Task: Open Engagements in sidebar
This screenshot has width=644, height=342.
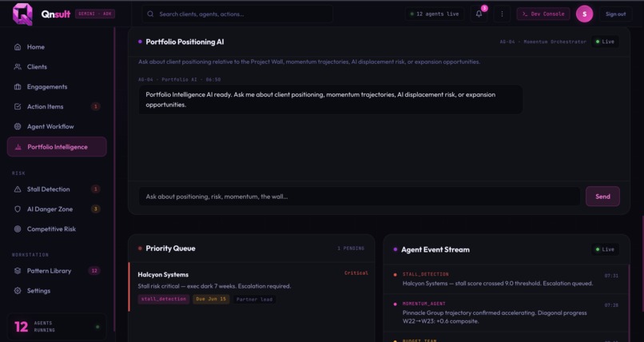Action: [57, 86]
